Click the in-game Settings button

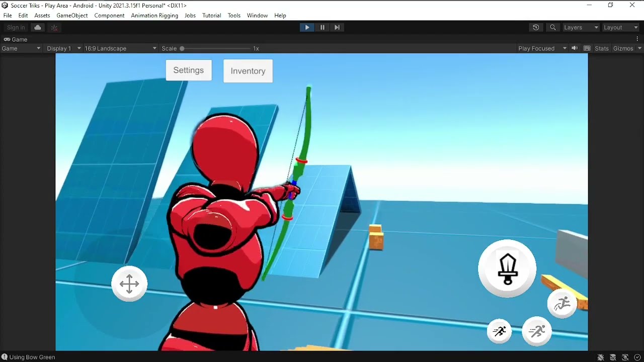pos(189,70)
